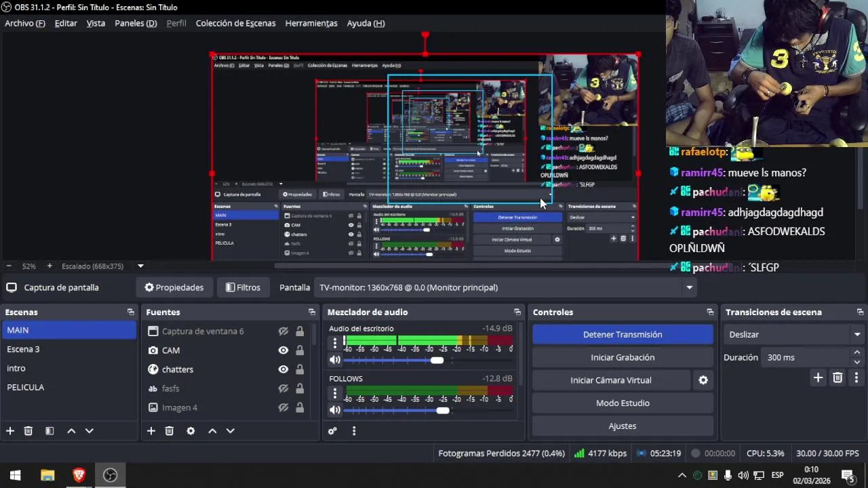The width and height of the screenshot is (868, 488).
Task: Enable Modo Estudio button
Action: click(x=623, y=403)
